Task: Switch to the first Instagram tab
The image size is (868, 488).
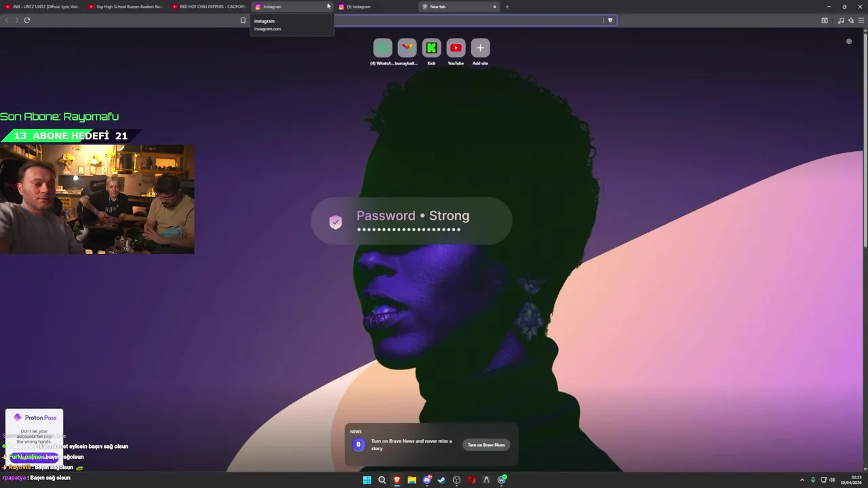Action: click(292, 7)
